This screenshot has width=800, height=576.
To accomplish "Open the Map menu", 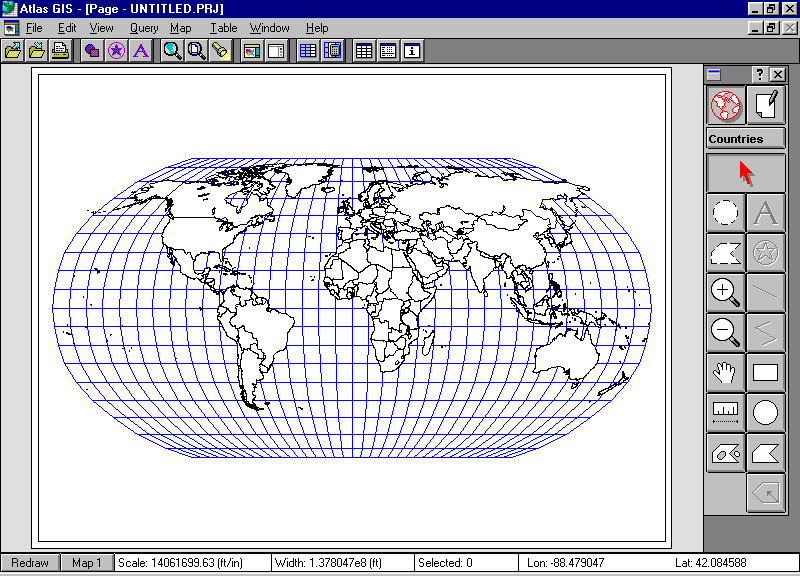I will pos(180,28).
